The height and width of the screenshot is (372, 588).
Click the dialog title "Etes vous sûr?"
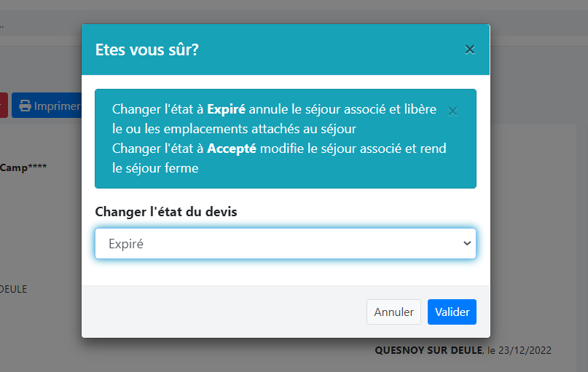point(147,50)
